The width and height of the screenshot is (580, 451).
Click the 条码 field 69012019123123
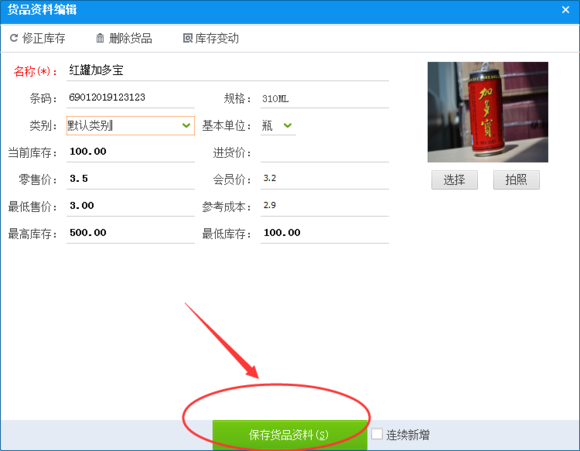click(x=131, y=98)
